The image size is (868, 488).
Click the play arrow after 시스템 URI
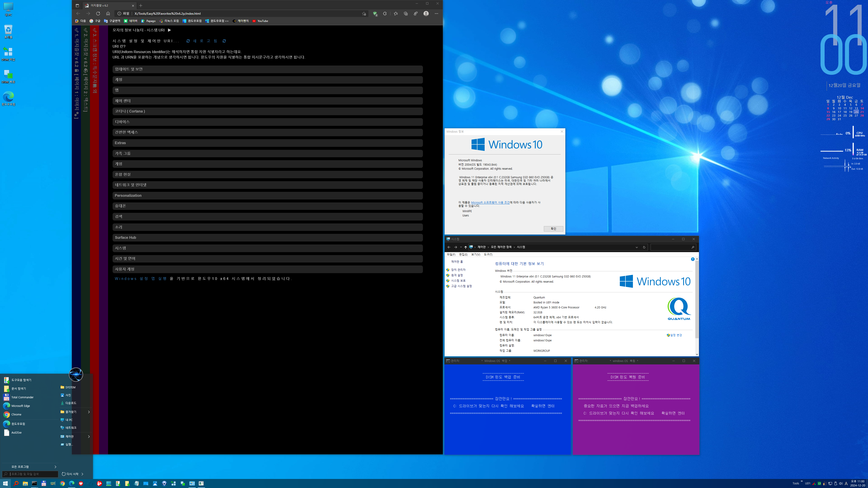coord(170,30)
